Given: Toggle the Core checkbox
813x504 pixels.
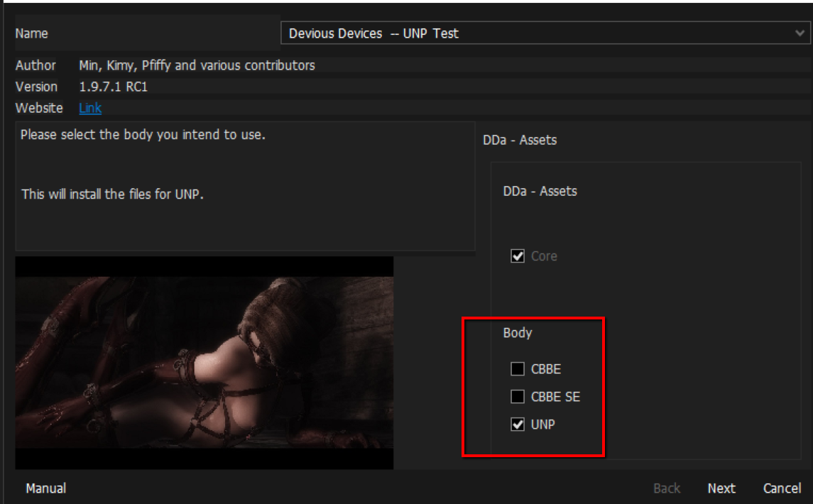Looking at the screenshot, I should (518, 256).
